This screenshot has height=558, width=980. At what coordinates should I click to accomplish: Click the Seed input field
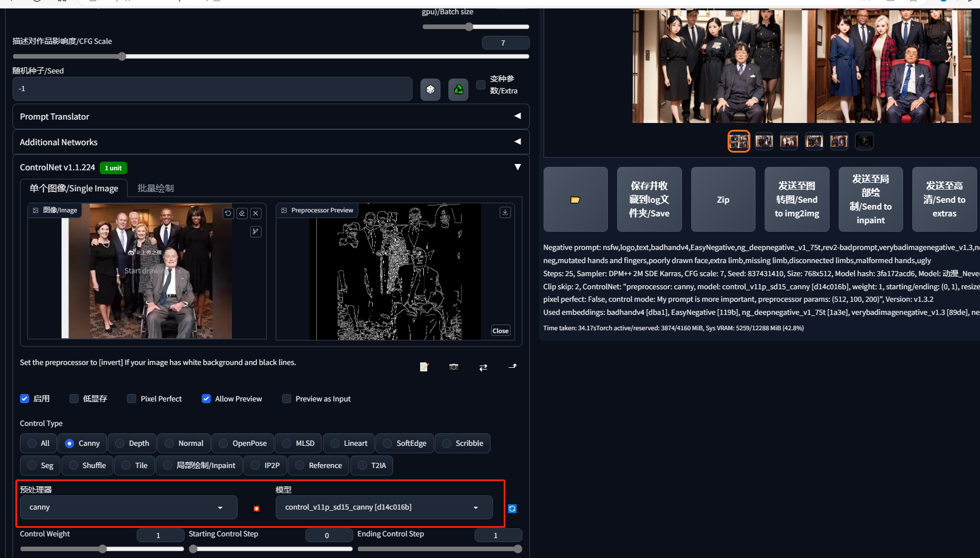click(213, 89)
